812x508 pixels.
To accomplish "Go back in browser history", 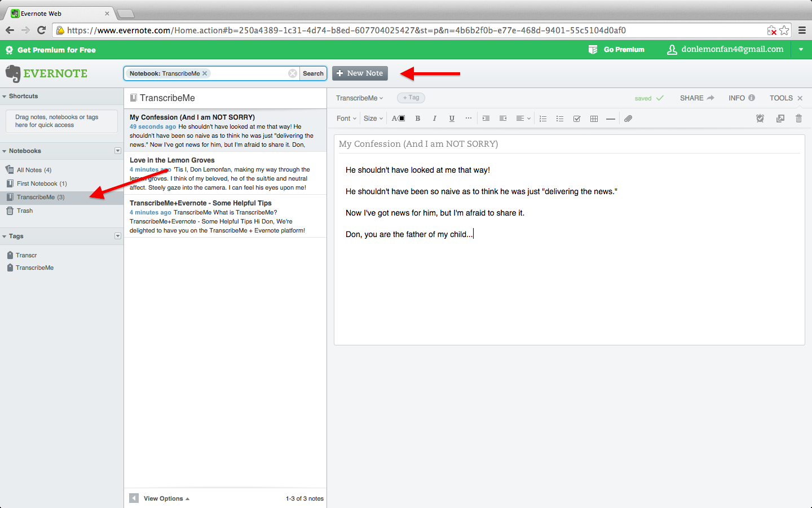I will [10, 30].
